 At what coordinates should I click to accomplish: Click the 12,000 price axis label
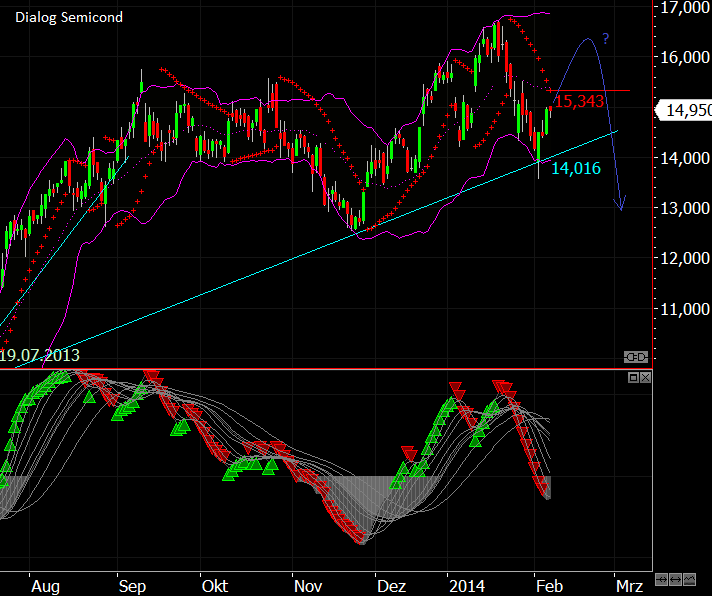point(685,258)
